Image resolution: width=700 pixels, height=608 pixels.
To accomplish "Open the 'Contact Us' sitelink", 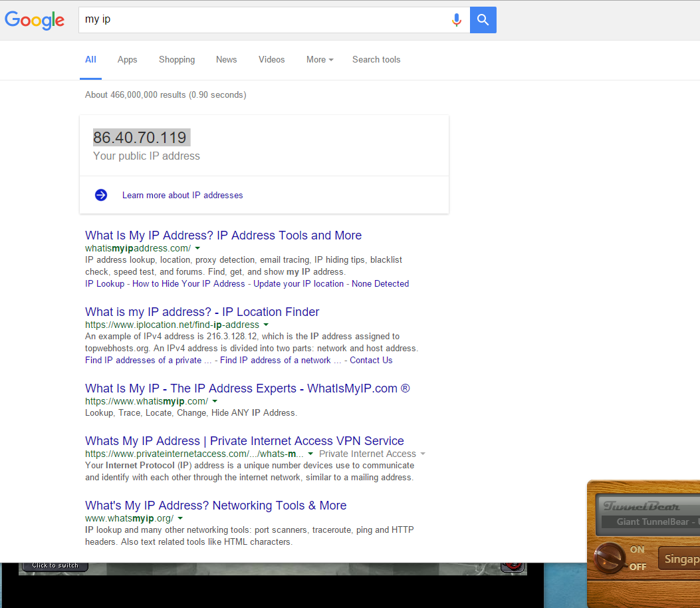I will tap(371, 360).
